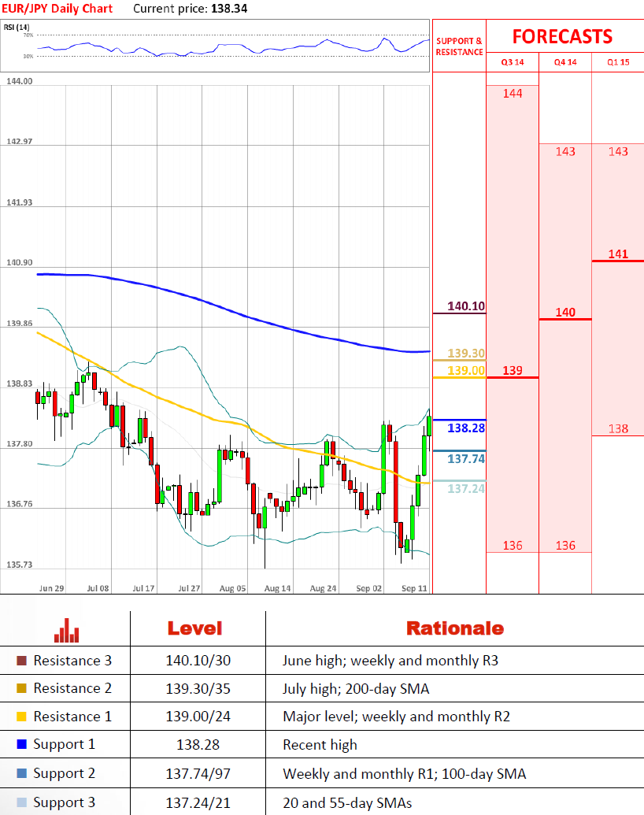
Task: Click the Jul 17 date axis label
Action: [143, 588]
